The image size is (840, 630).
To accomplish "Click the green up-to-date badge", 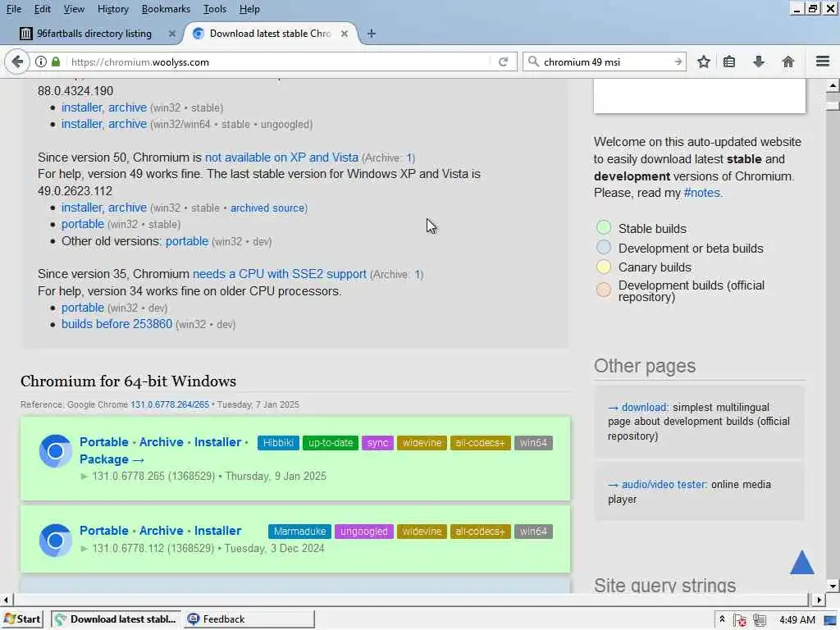I will 331,442.
